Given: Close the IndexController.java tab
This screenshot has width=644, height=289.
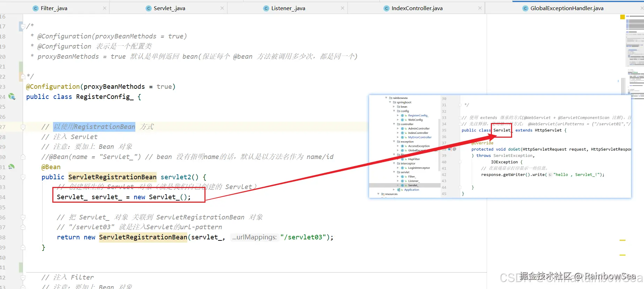Looking at the screenshot, I should [480, 8].
